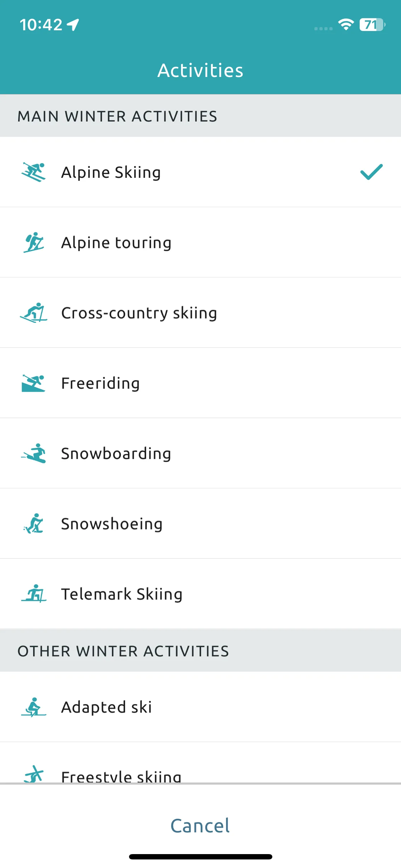Choose Cross-country skiing from list
This screenshot has width=401, height=868.
point(200,312)
